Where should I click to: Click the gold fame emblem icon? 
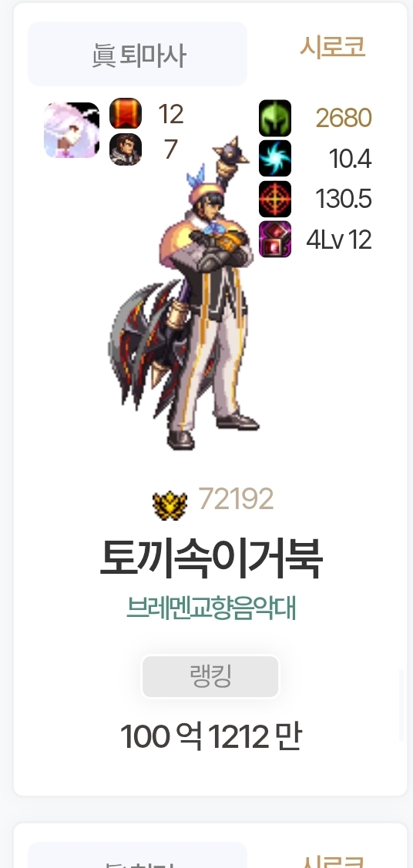[x=170, y=505]
